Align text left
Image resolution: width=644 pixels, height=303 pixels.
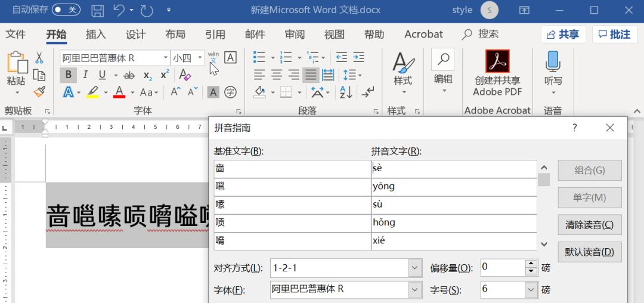[x=259, y=75]
